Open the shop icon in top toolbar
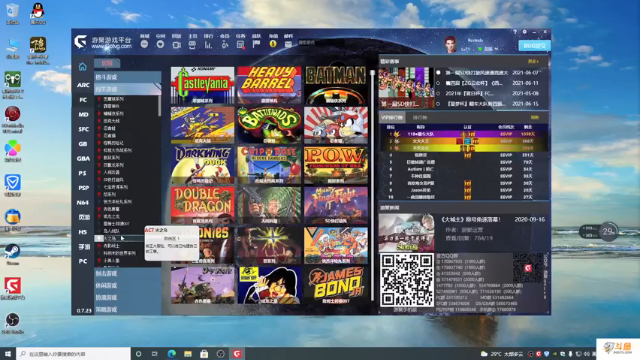 coord(144,44)
